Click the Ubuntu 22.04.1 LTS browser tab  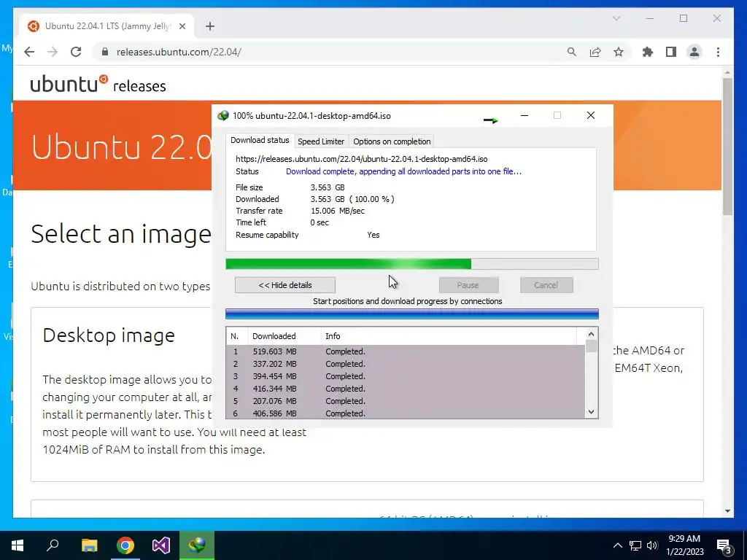[x=107, y=26]
